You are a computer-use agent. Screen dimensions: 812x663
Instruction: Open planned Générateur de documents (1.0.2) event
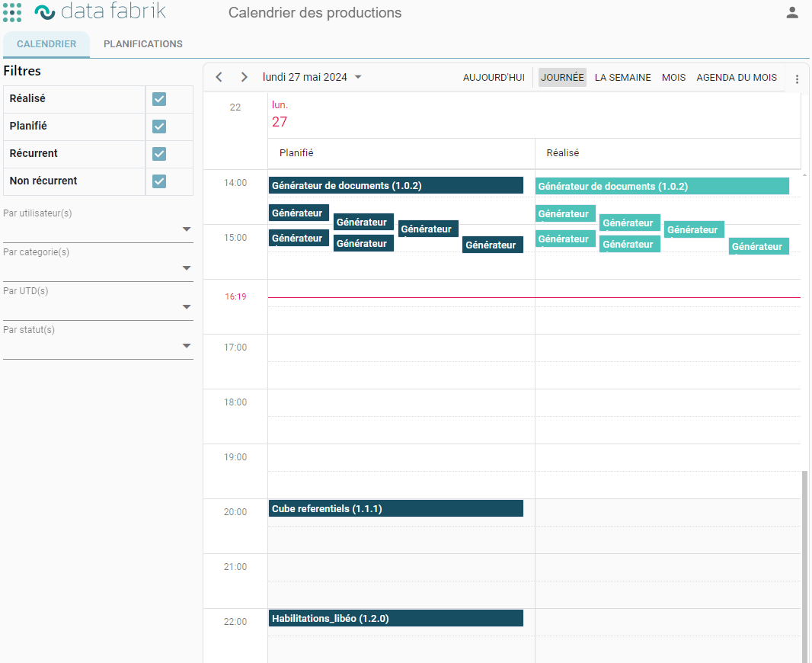pyautogui.click(x=395, y=185)
